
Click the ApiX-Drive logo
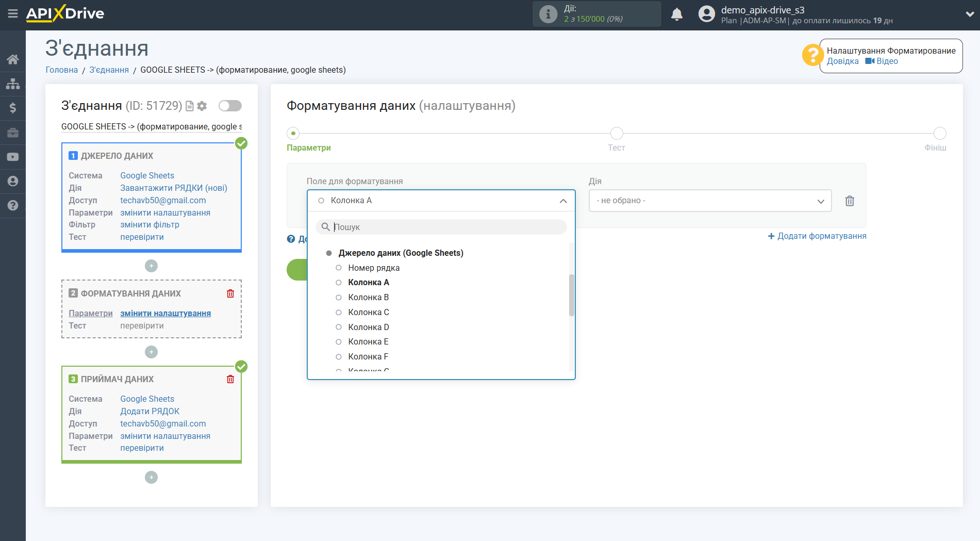pyautogui.click(x=65, y=13)
